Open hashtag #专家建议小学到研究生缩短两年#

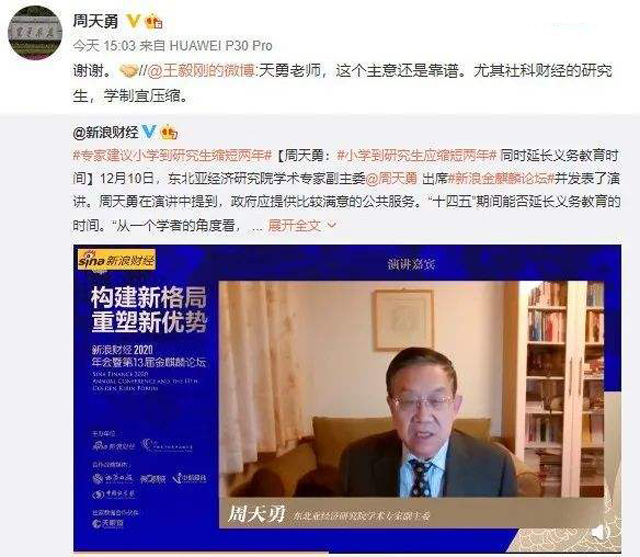click(x=172, y=155)
